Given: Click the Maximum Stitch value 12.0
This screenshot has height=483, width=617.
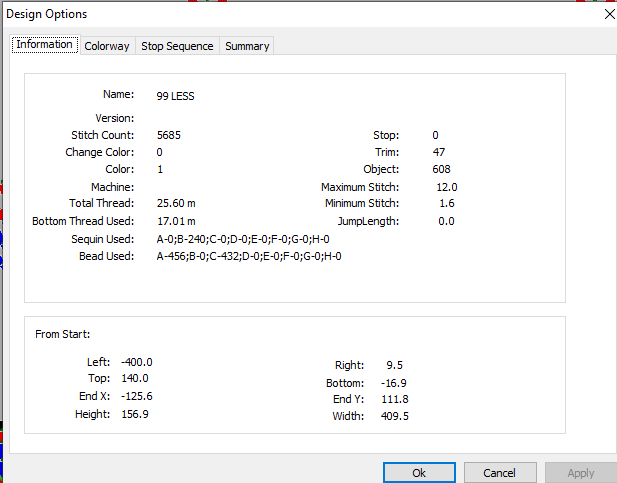Looking at the screenshot, I should 447,187.
